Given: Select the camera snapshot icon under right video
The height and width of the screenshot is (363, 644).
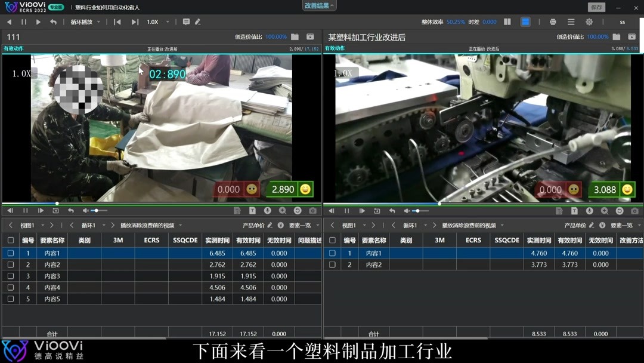Looking at the screenshot, I should [x=634, y=211].
